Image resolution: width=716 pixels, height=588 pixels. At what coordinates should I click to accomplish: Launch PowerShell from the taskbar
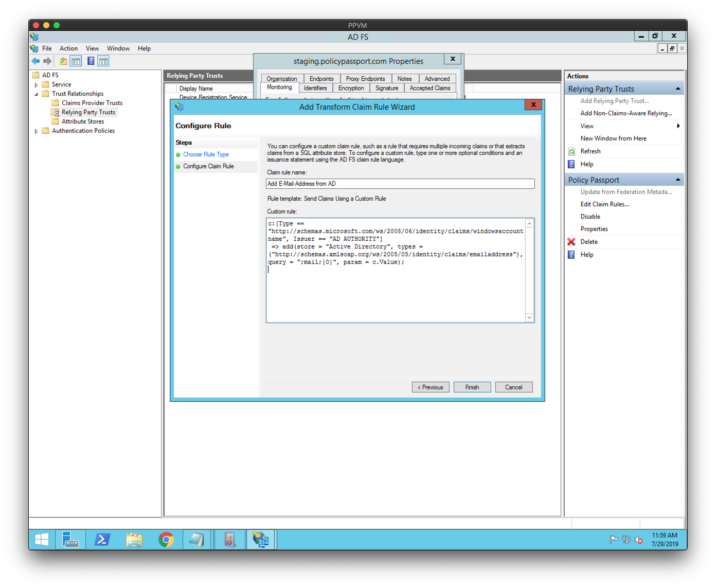click(x=102, y=540)
